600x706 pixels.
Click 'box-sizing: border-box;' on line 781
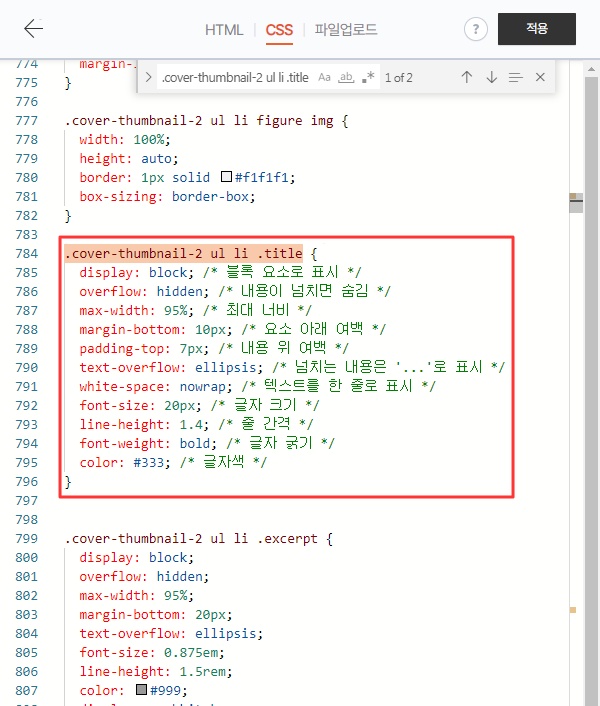click(167, 197)
